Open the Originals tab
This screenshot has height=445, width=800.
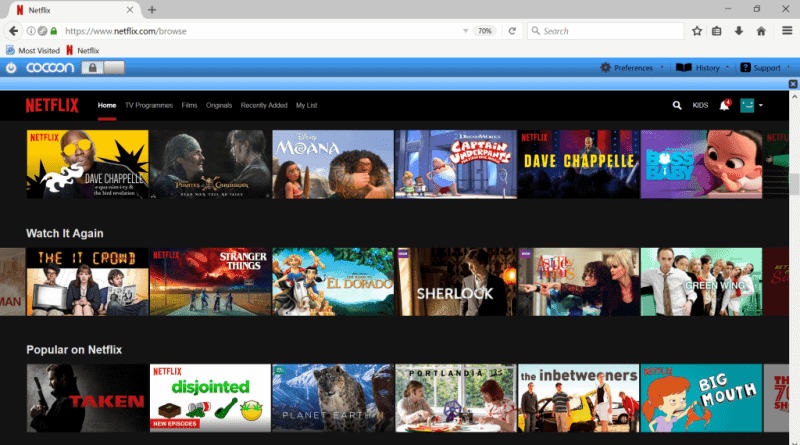point(219,106)
